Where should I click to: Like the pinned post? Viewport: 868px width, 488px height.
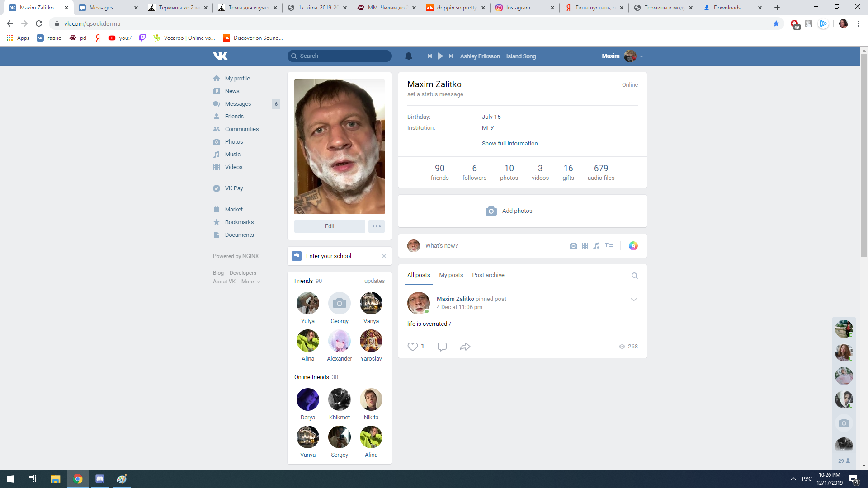(413, 347)
